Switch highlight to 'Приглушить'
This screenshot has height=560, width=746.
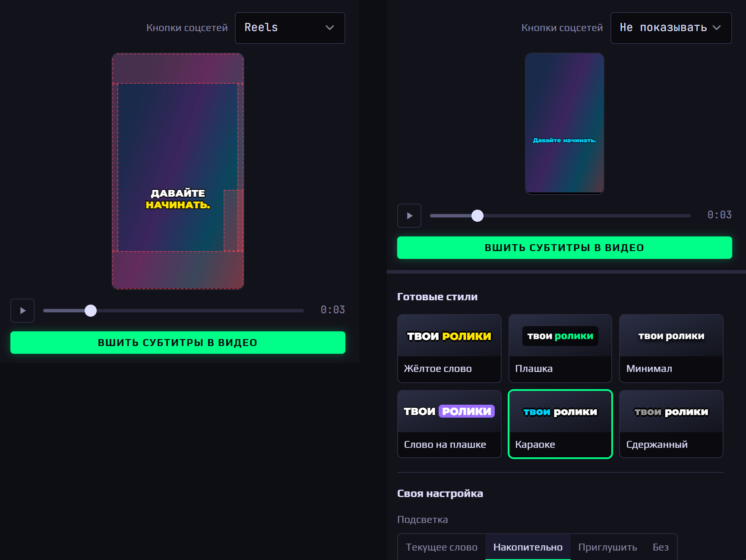[608, 547]
